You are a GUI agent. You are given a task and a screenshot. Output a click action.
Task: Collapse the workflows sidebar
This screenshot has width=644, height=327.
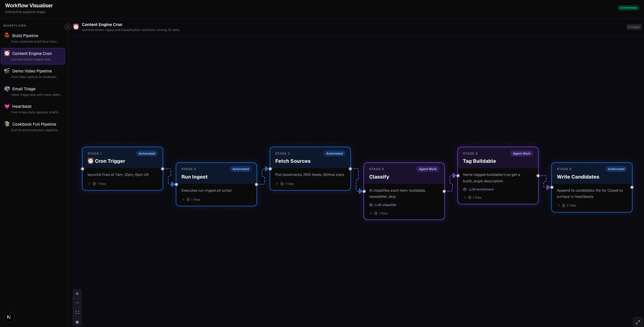point(68,27)
